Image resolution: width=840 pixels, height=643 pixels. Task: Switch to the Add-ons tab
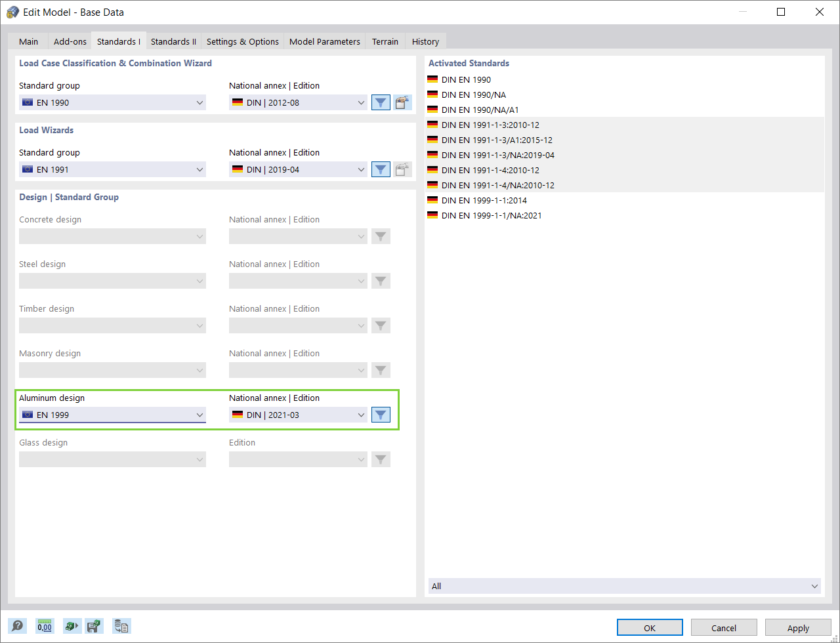70,41
